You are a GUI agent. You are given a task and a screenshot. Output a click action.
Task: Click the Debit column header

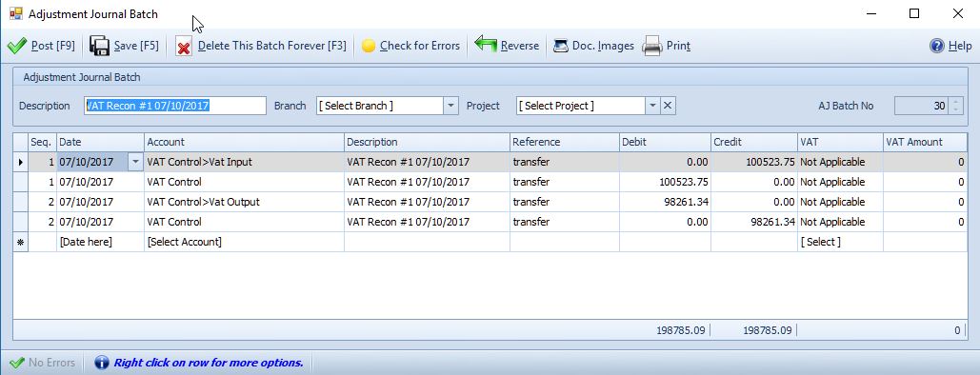click(x=665, y=142)
